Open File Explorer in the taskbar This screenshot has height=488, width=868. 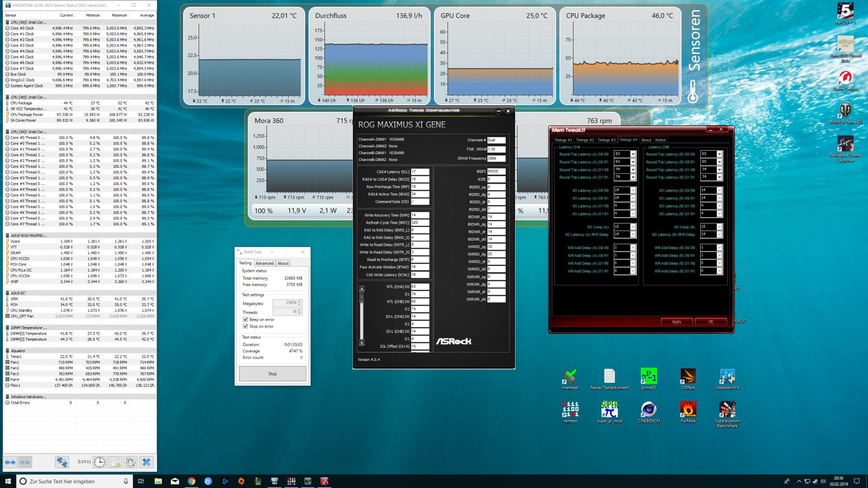pos(158,481)
